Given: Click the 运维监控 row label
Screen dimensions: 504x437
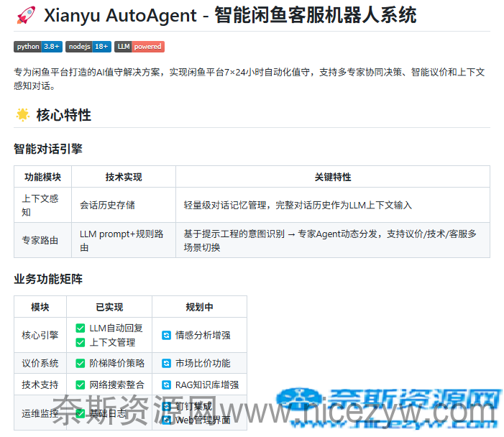Looking at the screenshot, I should 40,413.
